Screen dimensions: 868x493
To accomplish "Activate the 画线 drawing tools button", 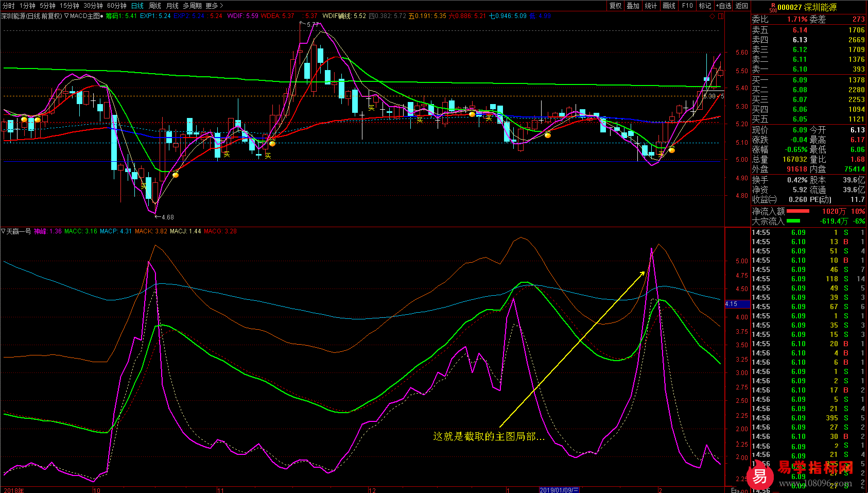I will point(669,6).
